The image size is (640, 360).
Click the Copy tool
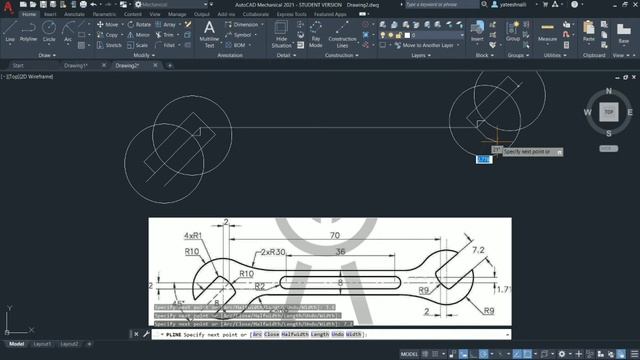[x=107, y=35]
